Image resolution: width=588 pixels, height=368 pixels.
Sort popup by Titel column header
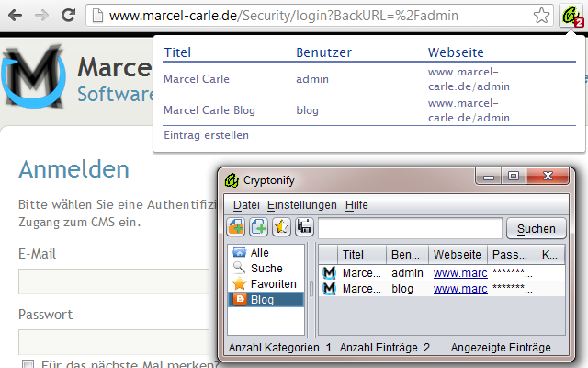177,52
